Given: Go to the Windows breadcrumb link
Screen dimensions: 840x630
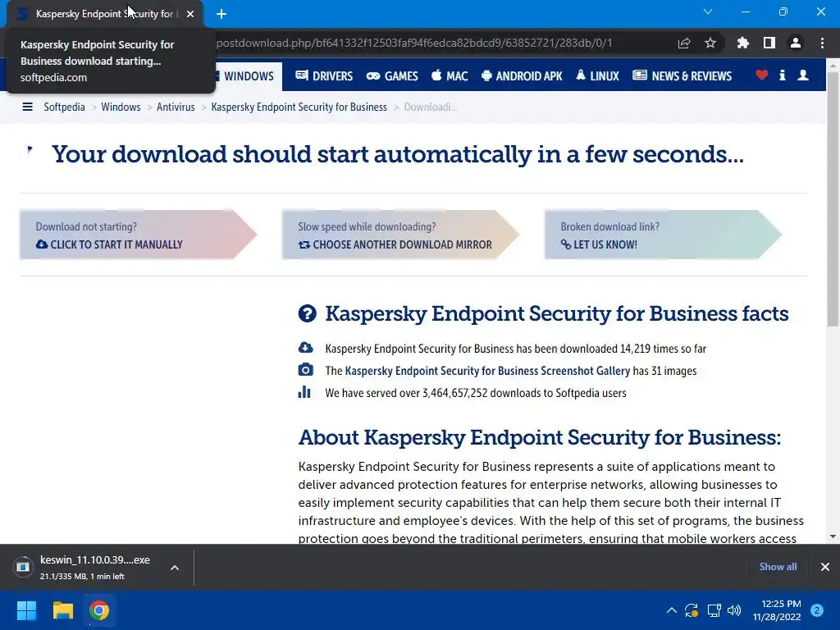Looking at the screenshot, I should [x=121, y=107].
